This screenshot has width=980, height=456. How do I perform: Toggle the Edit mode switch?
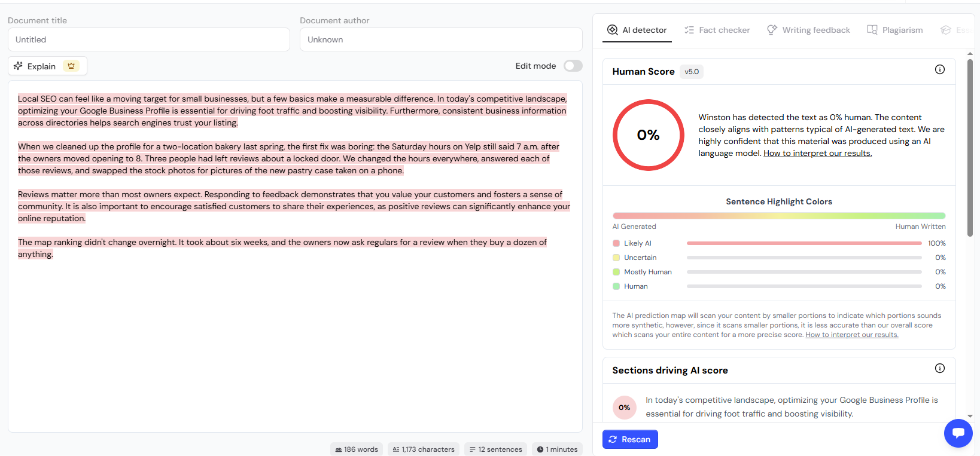(x=573, y=66)
